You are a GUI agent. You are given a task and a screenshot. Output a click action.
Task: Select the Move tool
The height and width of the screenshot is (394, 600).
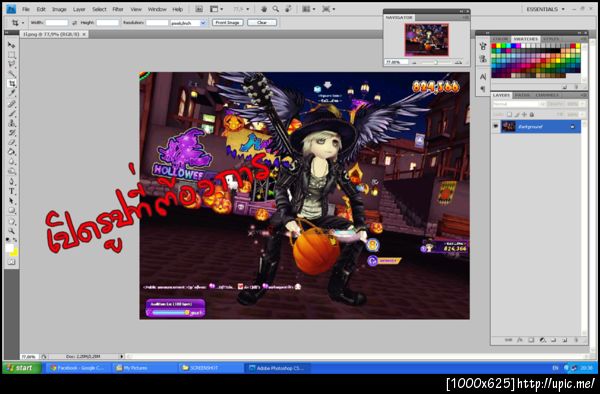point(11,45)
